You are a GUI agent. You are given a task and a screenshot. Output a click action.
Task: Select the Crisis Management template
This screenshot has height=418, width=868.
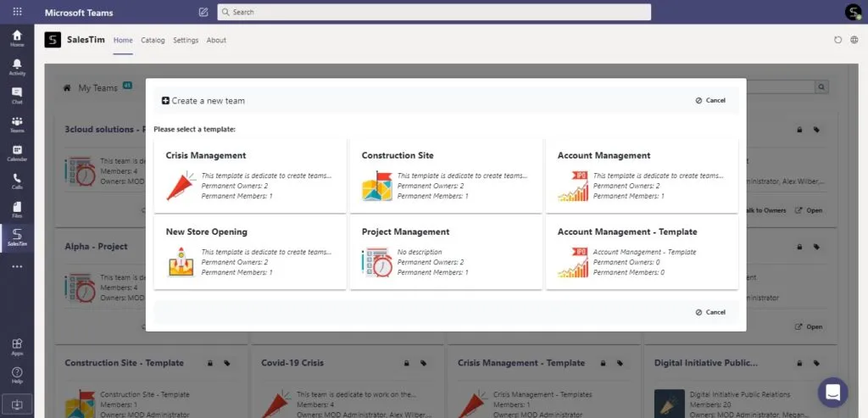(x=250, y=176)
